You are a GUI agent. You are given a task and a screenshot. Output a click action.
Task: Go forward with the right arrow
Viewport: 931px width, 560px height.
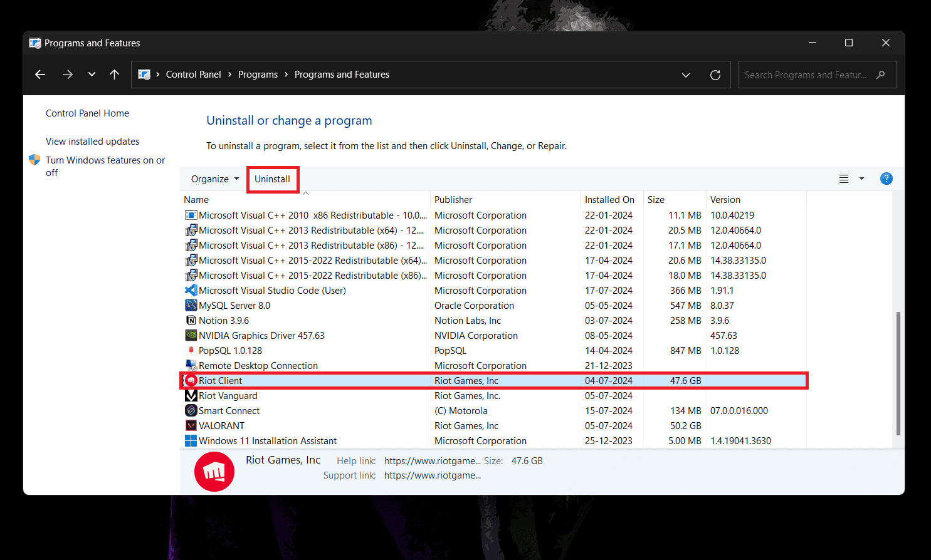[x=68, y=75]
